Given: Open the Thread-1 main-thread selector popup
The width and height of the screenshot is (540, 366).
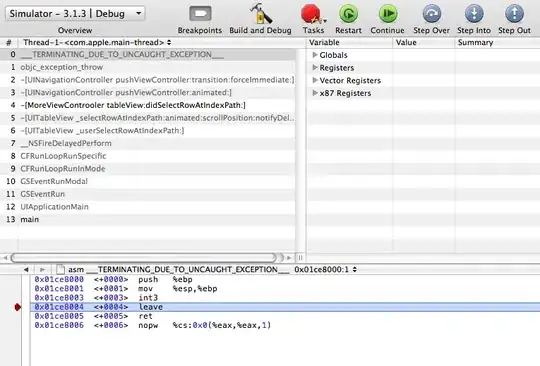Looking at the screenshot, I should tap(97, 43).
